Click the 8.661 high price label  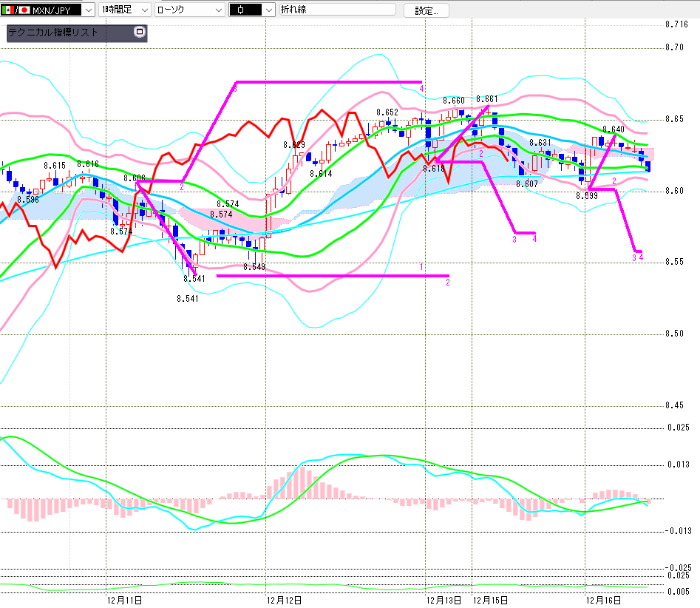(x=487, y=99)
